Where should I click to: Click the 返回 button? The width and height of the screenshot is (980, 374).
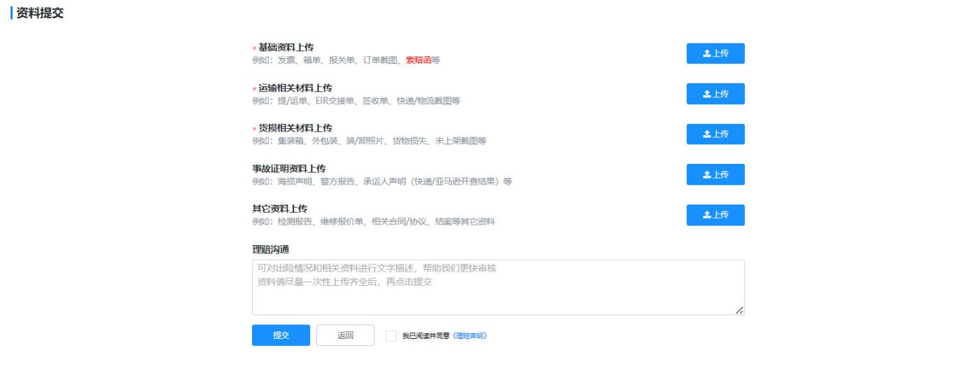tap(345, 335)
